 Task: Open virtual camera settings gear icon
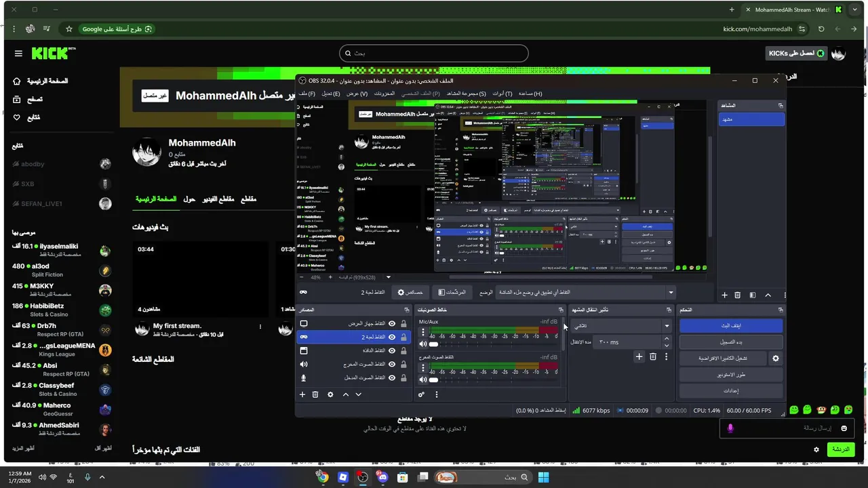pyautogui.click(x=776, y=359)
